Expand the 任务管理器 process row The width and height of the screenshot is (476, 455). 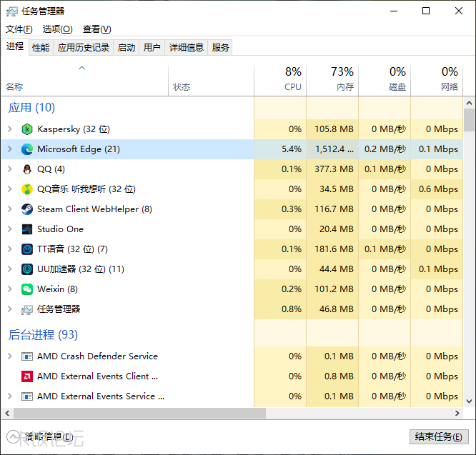(x=10, y=309)
